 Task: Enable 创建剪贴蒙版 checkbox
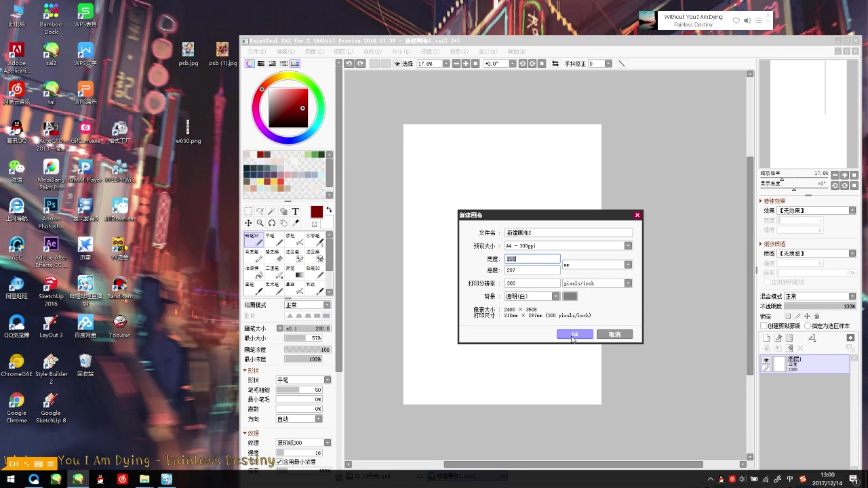click(764, 326)
